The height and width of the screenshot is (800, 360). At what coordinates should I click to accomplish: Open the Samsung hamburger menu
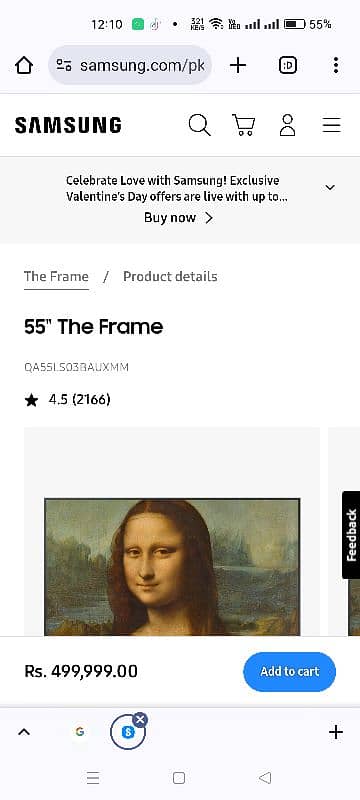(x=331, y=125)
